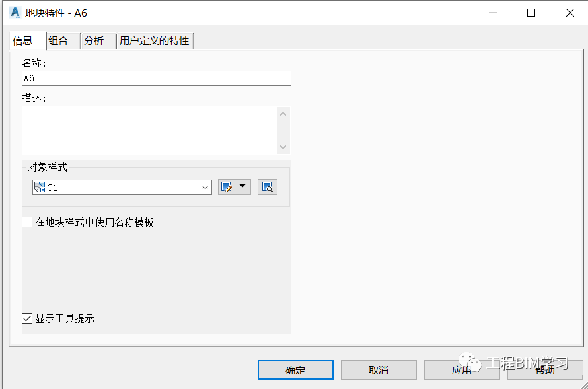Click the 帮助 button
Image resolution: width=588 pixels, height=389 pixels.
pyautogui.click(x=545, y=370)
